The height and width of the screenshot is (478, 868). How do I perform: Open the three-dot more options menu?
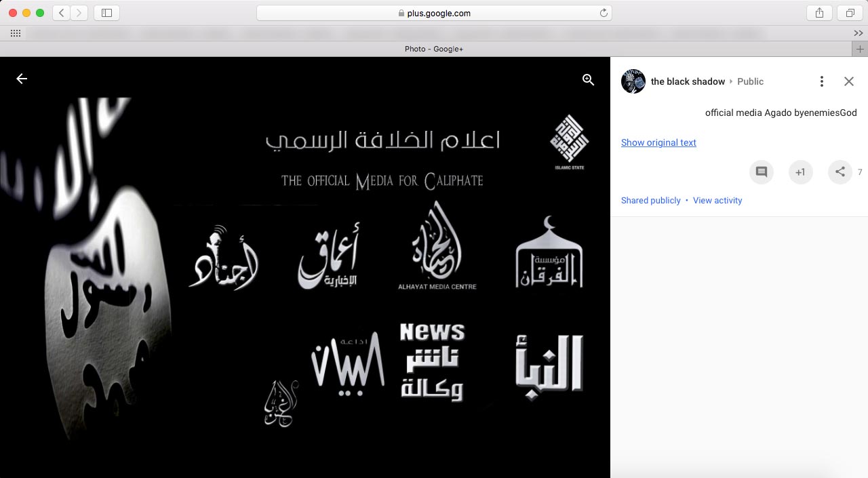[821, 81]
